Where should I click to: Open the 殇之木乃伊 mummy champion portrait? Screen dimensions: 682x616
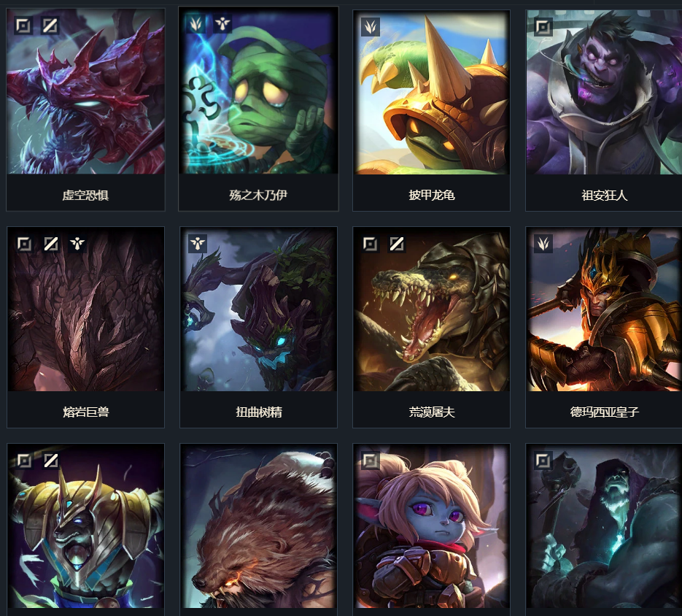[258, 91]
